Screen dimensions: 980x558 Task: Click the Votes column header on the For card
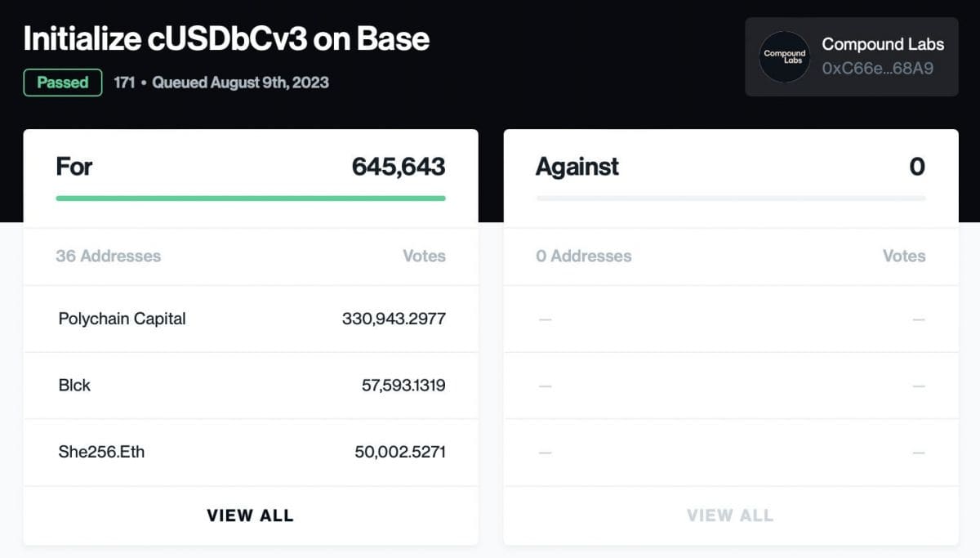[425, 256]
